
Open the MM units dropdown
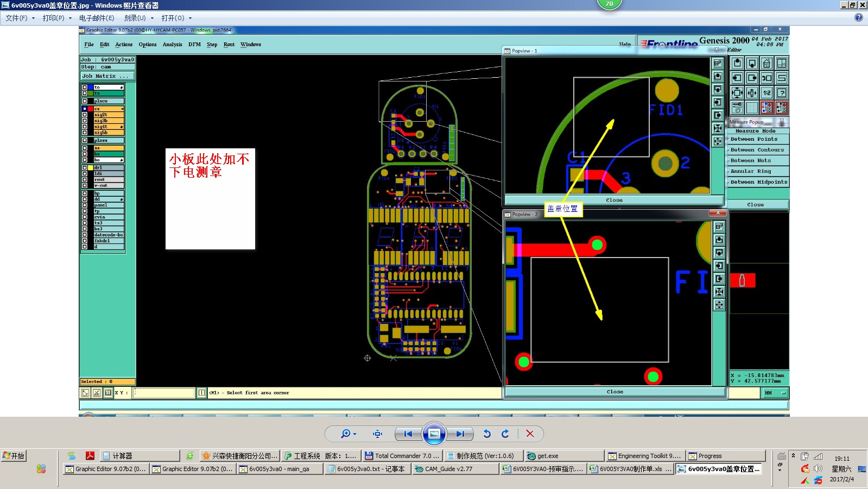click(775, 393)
